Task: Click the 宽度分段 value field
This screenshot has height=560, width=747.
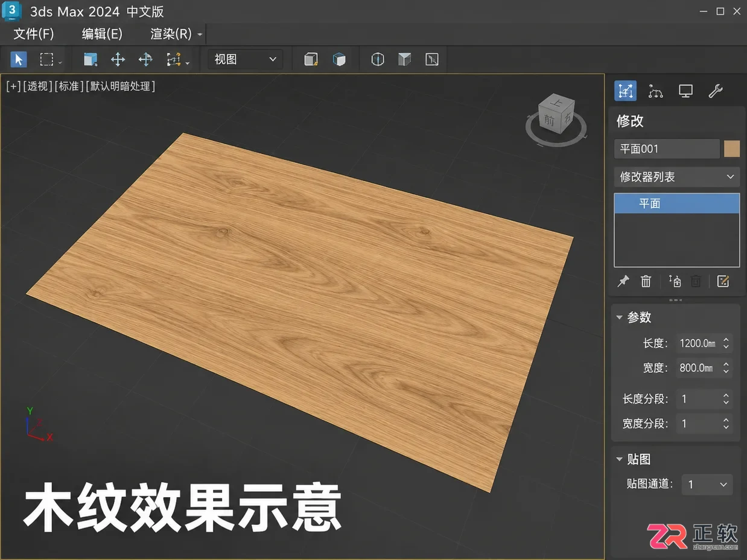Action: pos(698,424)
